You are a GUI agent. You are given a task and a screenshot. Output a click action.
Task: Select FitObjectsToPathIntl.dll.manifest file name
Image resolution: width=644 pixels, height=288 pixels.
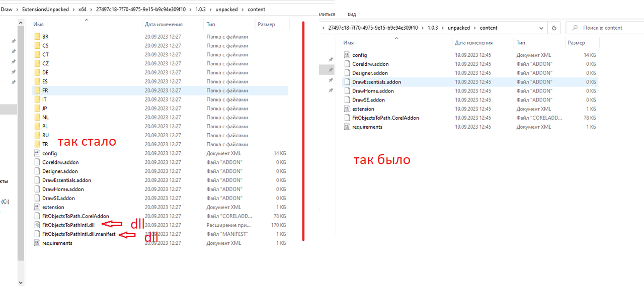click(x=79, y=234)
